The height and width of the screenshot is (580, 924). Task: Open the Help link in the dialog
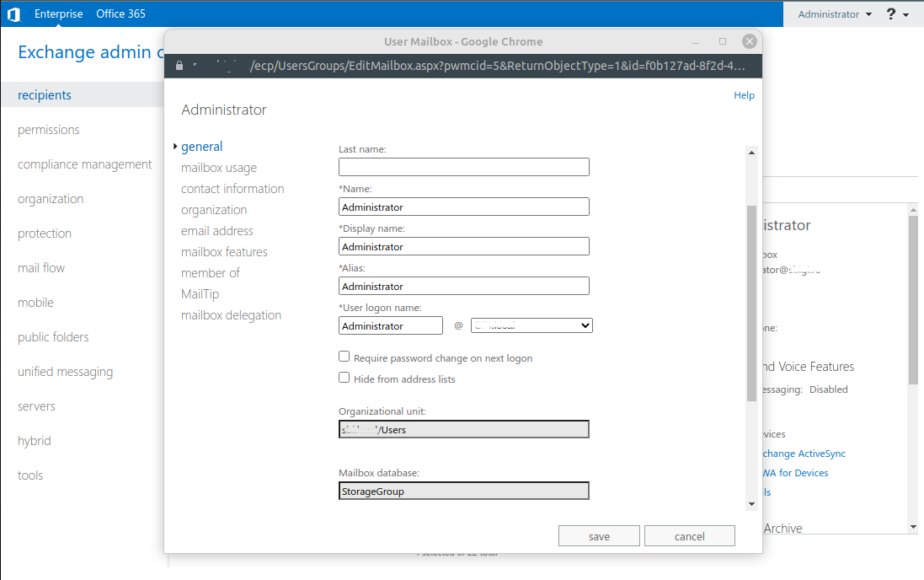click(744, 95)
